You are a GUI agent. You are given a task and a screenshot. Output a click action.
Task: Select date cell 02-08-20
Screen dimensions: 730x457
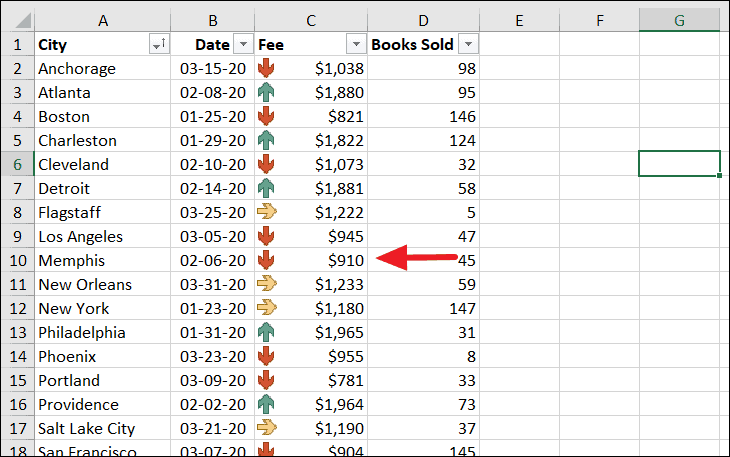coord(213,93)
